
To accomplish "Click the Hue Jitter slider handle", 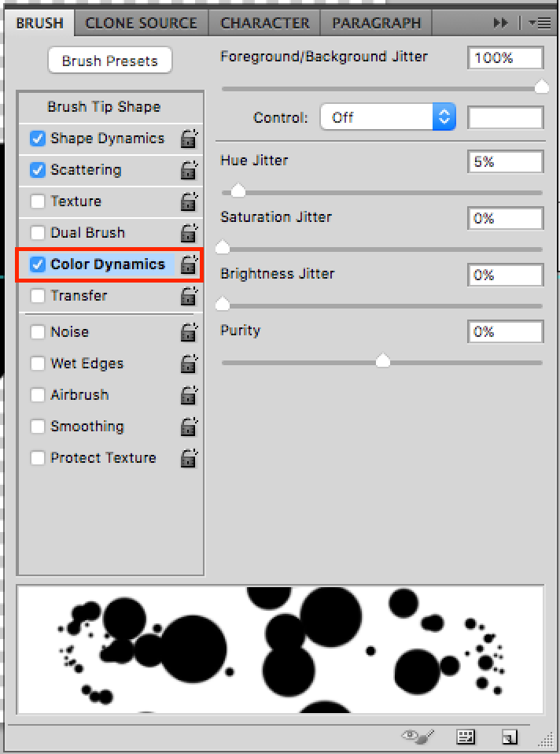I will coord(238,191).
